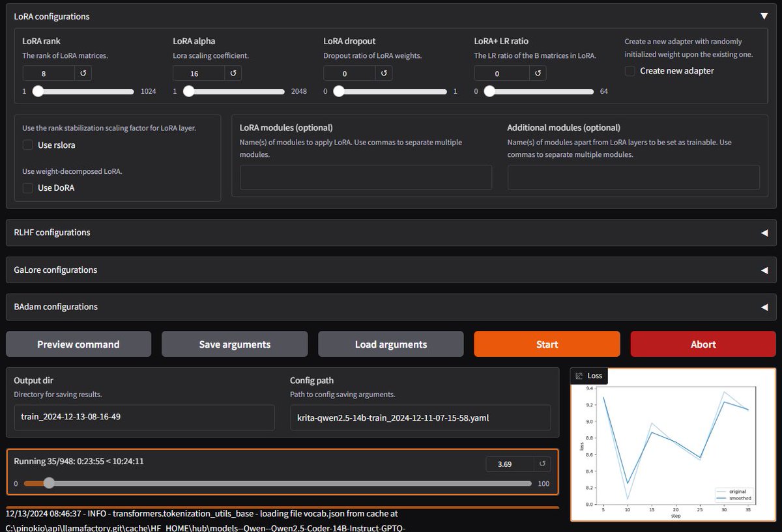Click 'Lora scaling coefficient.' description
The height and width of the screenshot is (532, 782).
click(210, 55)
